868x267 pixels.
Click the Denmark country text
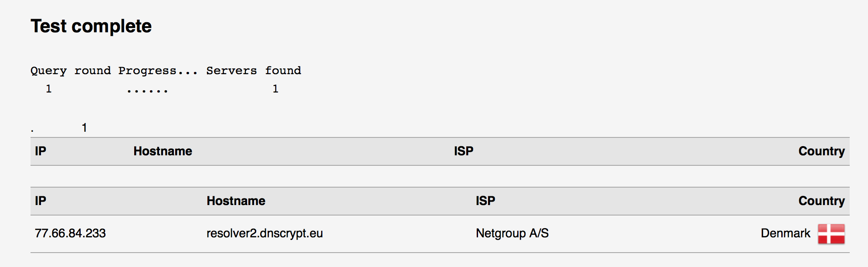[785, 233]
